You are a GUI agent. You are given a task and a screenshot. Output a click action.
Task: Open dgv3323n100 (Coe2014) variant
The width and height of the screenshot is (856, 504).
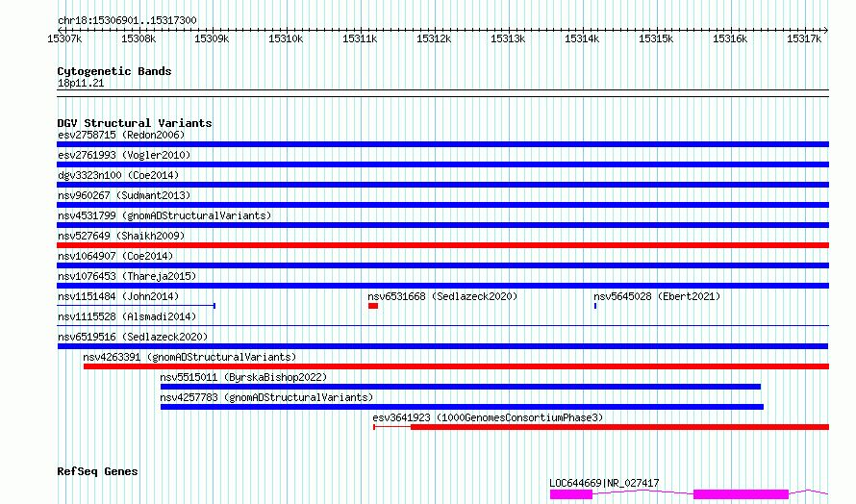pyautogui.click(x=442, y=185)
